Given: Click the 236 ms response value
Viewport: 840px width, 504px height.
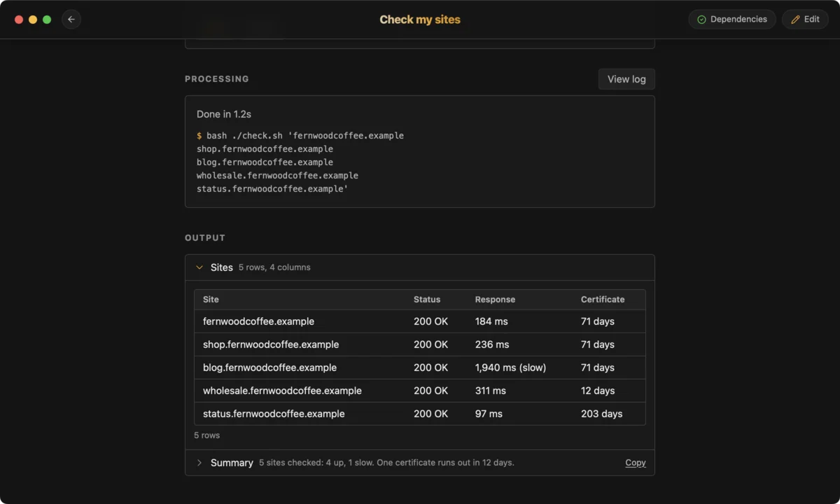Looking at the screenshot, I should coord(492,344).
